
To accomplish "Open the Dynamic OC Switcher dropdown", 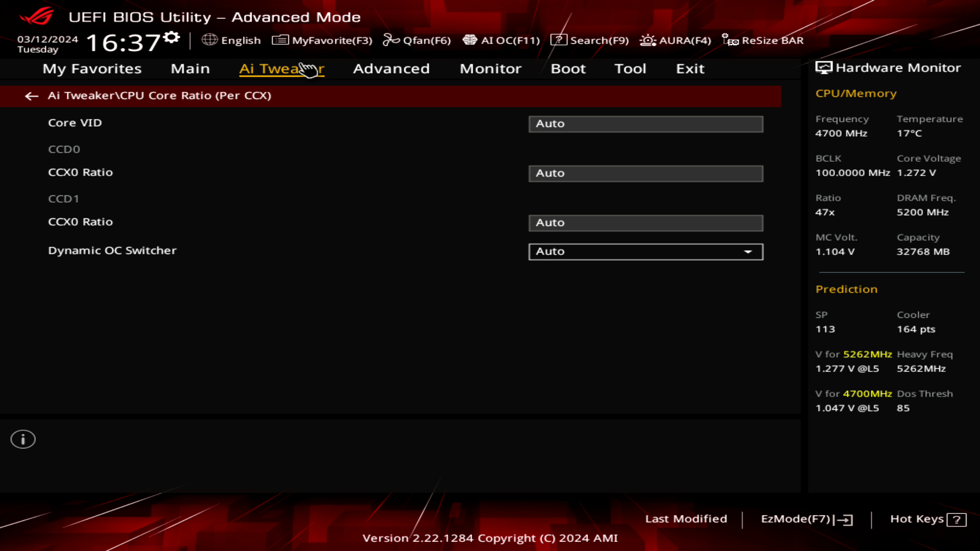I will tap(645, 252).
